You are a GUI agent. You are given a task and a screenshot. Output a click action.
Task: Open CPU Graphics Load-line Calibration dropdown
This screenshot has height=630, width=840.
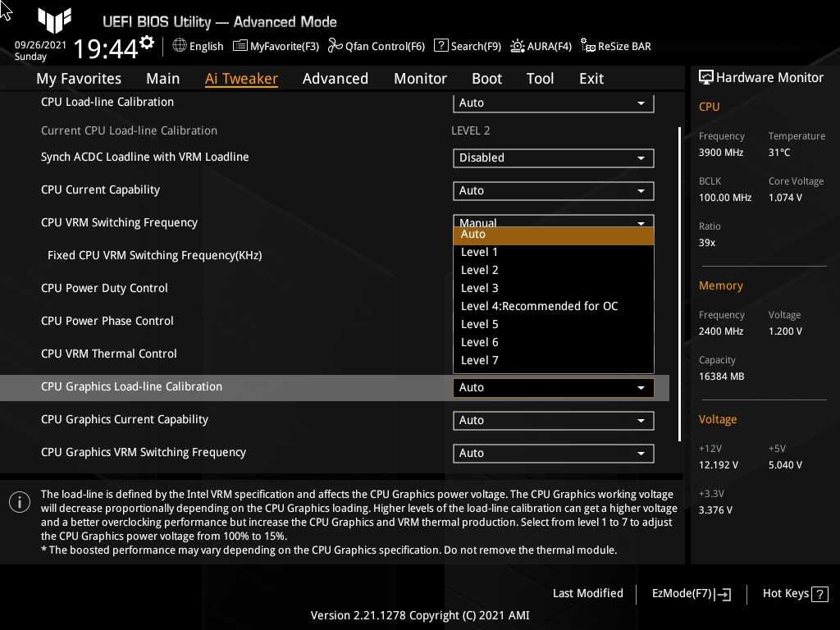click(x=554, y=386)
